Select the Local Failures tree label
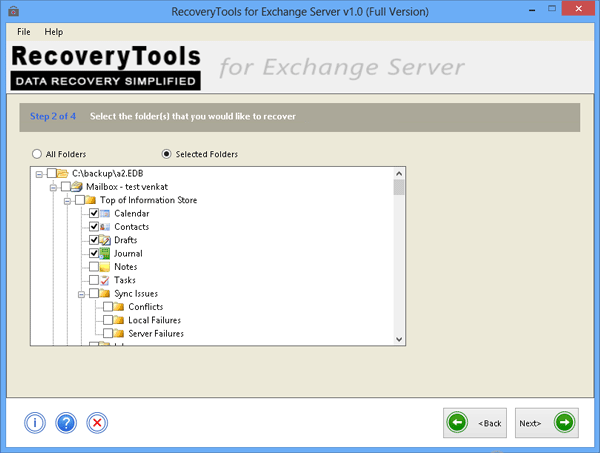The image size is (600, 453). [155, 320]
